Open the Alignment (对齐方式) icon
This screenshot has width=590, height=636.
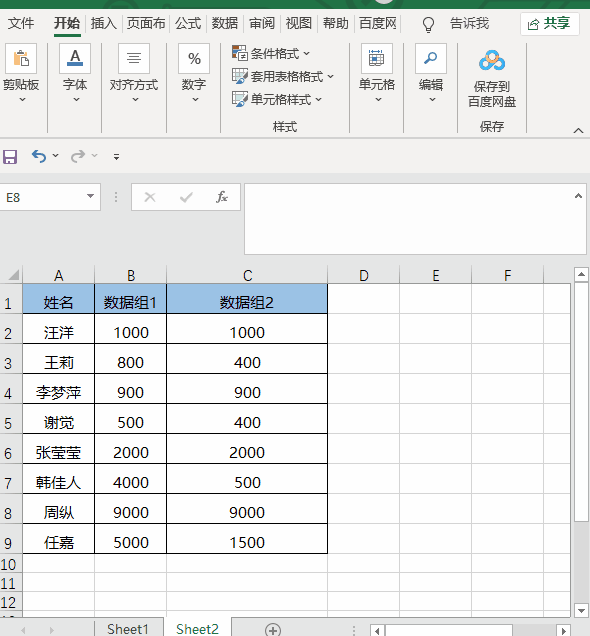click(134, 59)
